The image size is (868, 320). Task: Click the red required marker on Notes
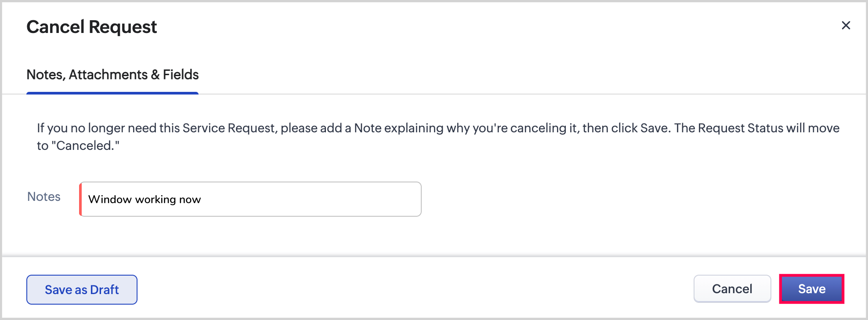(80, 199)
